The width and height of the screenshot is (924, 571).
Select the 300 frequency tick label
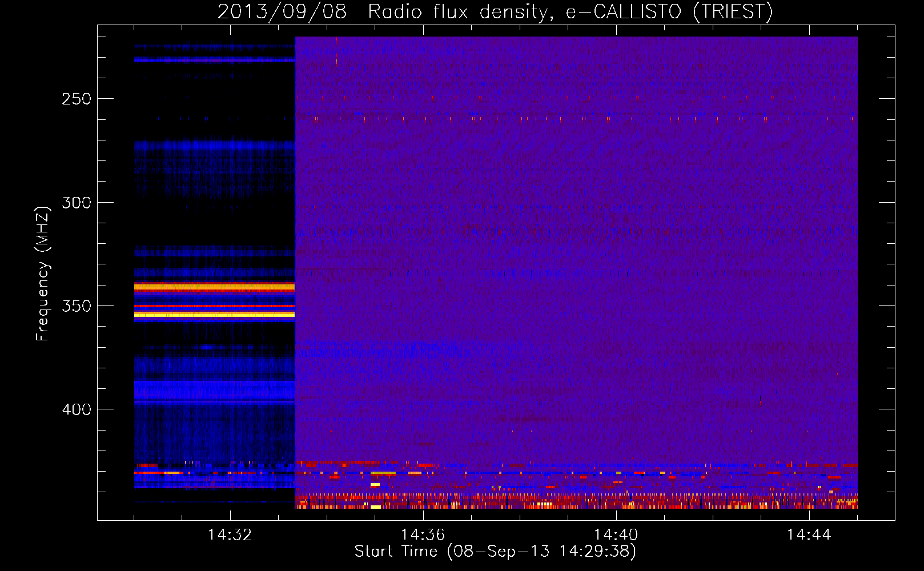77,203
